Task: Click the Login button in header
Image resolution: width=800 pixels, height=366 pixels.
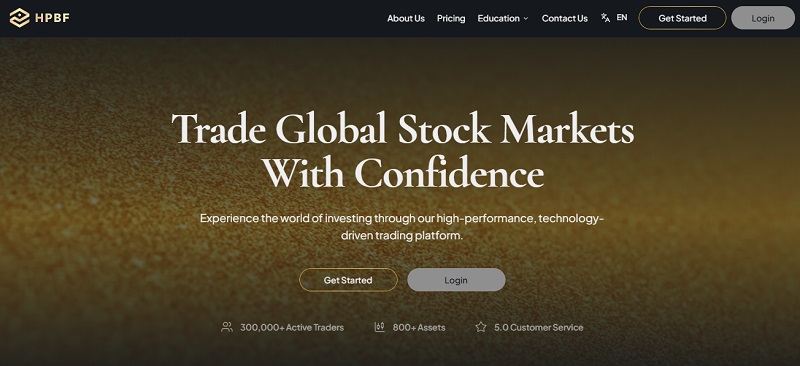Action: (763, 18)
